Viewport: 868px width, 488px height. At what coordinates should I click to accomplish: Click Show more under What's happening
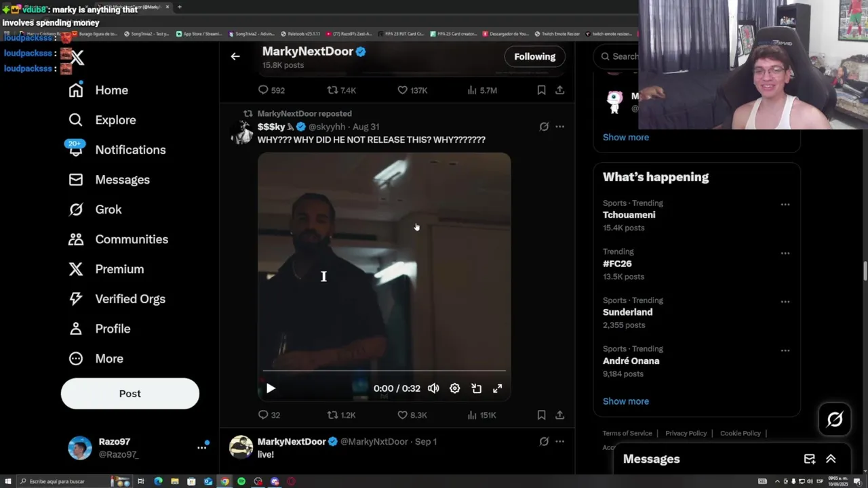pos(626,401)
